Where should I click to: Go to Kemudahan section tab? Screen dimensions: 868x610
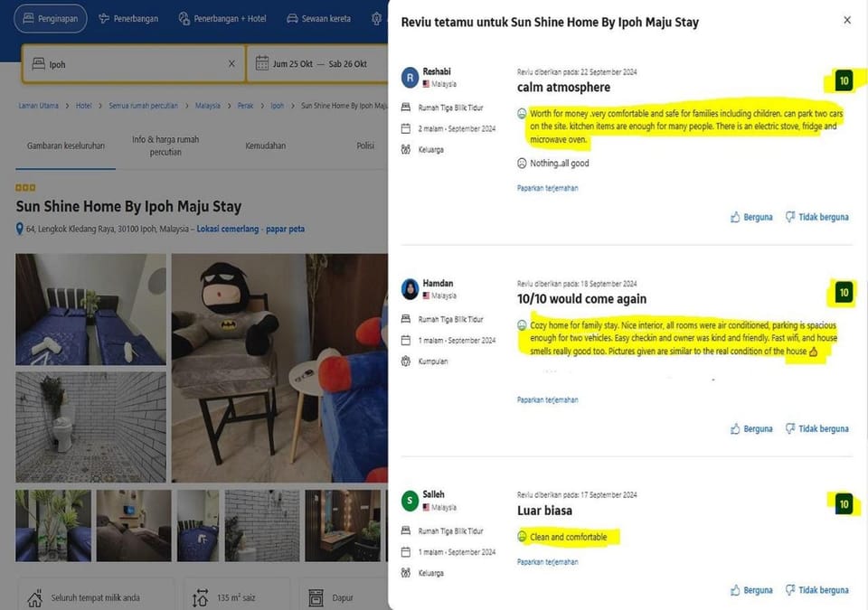266,145
